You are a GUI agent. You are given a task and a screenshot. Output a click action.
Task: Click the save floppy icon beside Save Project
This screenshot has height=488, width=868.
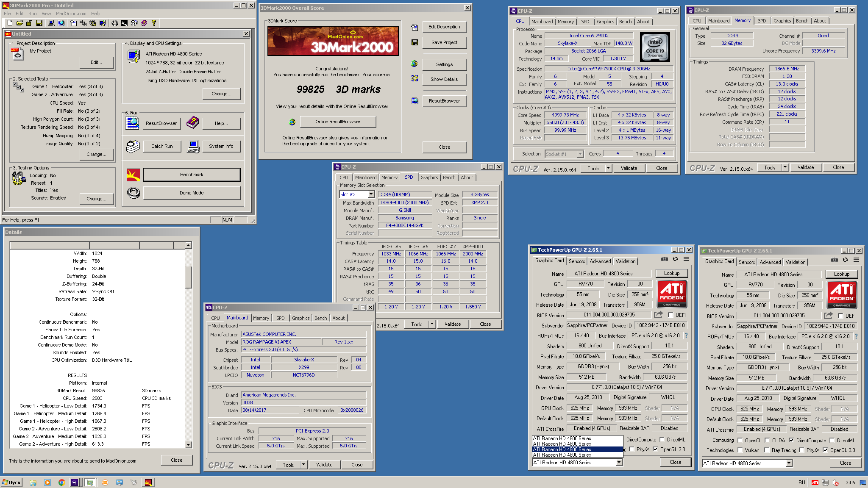point(415,42)
